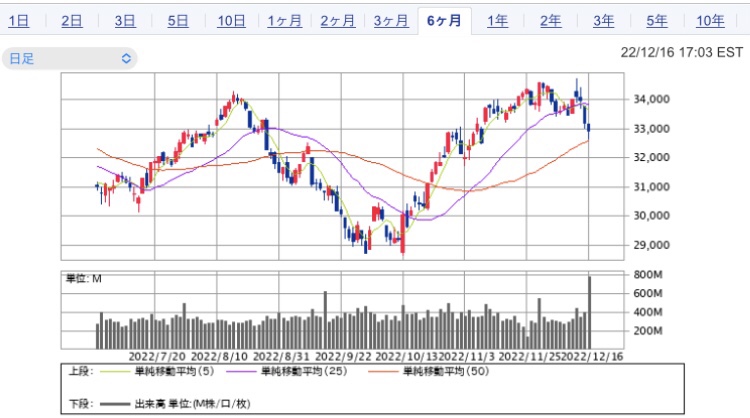This screenshot has height=418, width=750.
Task: Click the 2022/9/22 date label
Action: tap(343, 357)
